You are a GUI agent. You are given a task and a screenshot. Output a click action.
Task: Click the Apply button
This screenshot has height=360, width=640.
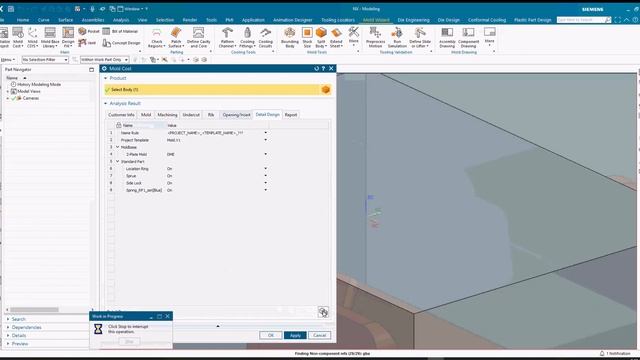295,336
